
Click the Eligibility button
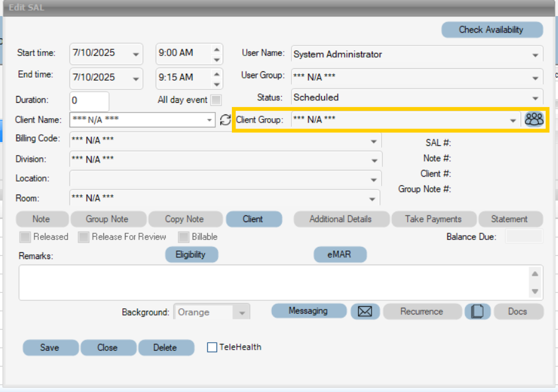(x=191, y=254)
